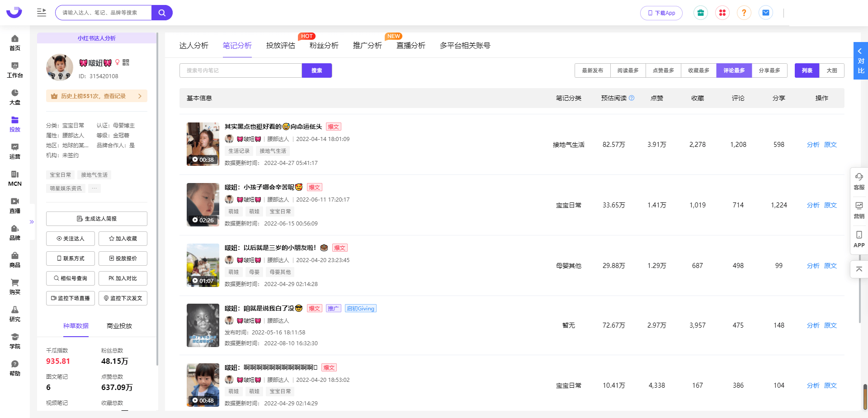
Task: Toggle the sidebar menu collapse icon
Action: (x=42, y=13)
